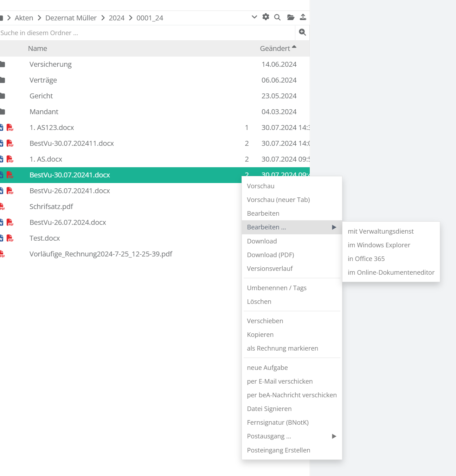Open the Gericht folder
This screenshot has width=456, height=476.
coord(41,96)
